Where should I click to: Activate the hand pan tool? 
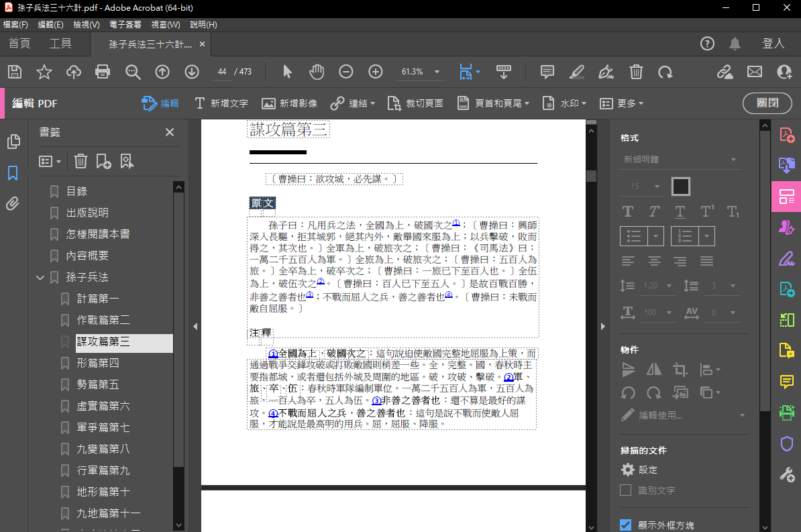(x=317, y=72)
